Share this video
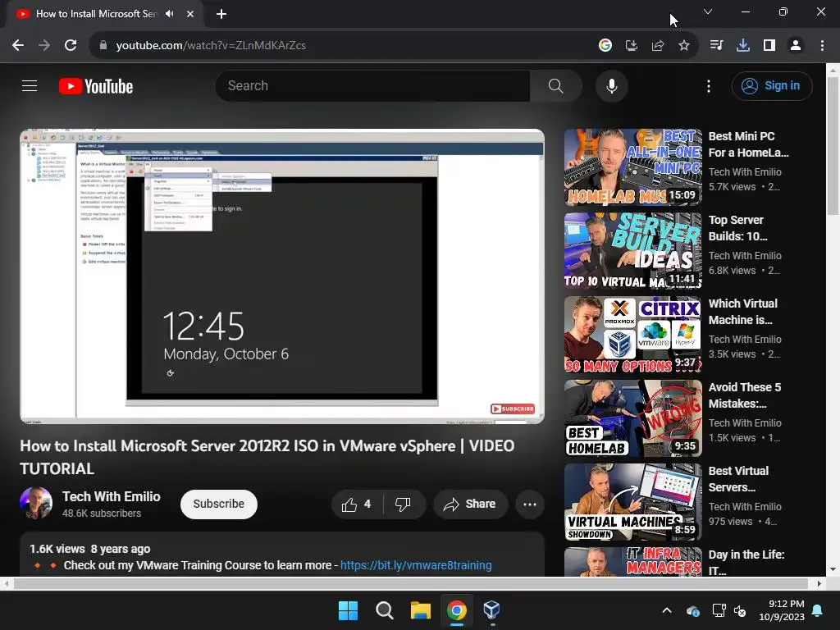 tap(470, 504)
